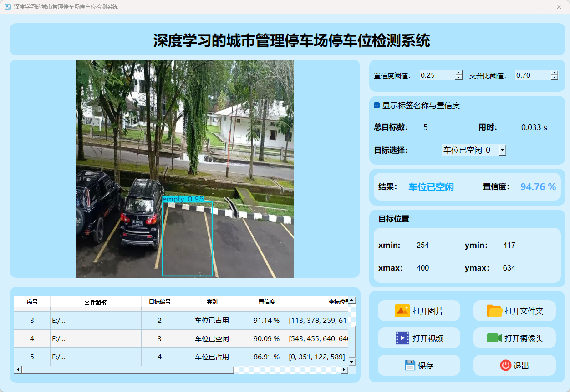Click the detected parking image preview
Image resolution: width=570 pixels, height=392 pixels.
[x=184, y=168]
